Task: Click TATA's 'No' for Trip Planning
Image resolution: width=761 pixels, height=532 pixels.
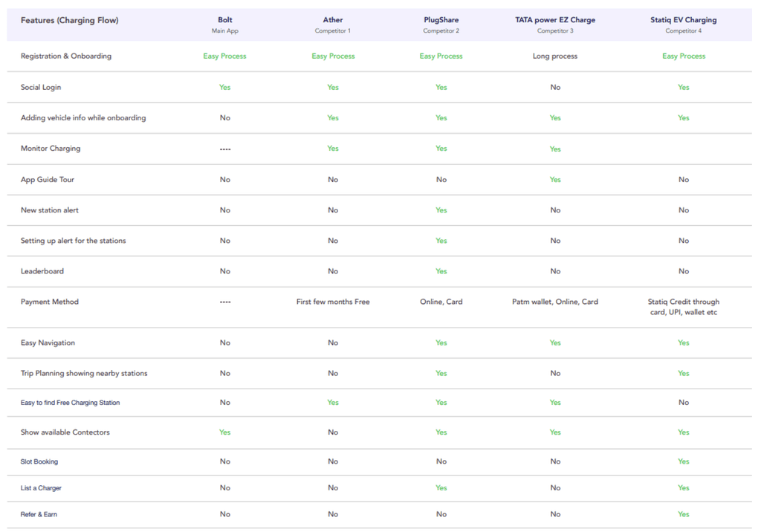Action: pyautogui.click(x=555, y=373)
